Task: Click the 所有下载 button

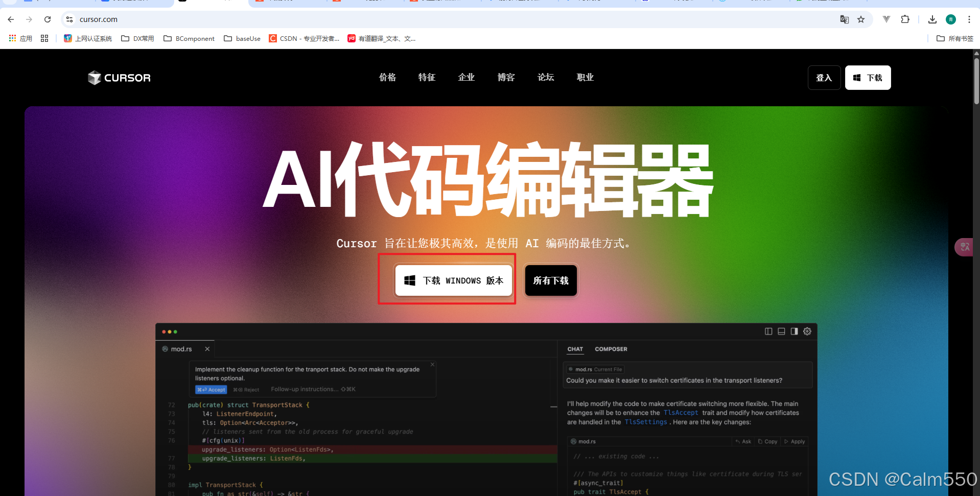Action: coord(551,280)
